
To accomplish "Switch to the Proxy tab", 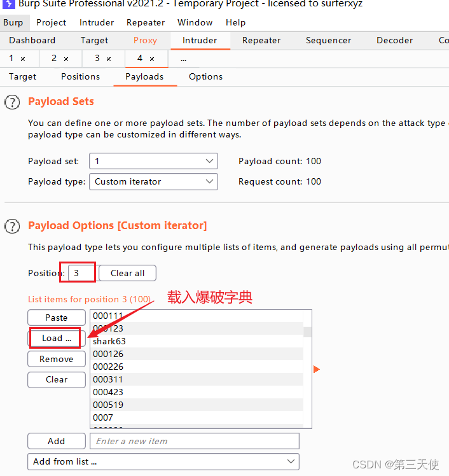I will (x=145, y=40).
